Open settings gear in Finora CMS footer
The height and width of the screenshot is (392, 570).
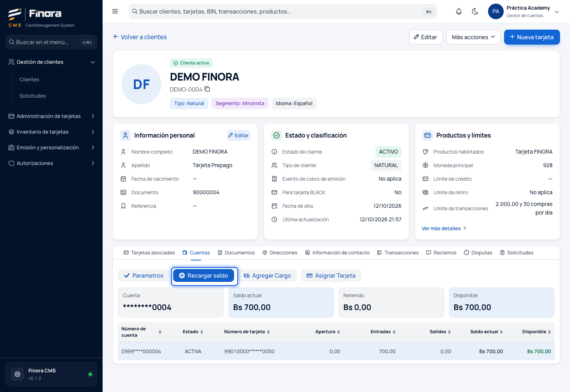point(17,374)
